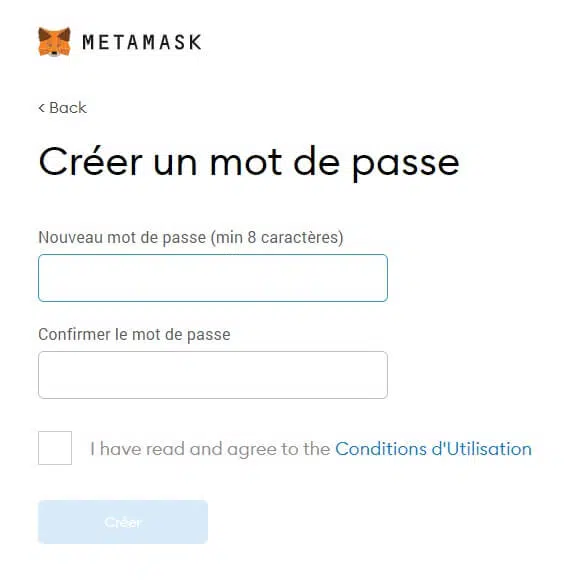
Task: Select the '(min 8 caractères)' hint text
Action: pyautogui.click(x=277, y=238)
